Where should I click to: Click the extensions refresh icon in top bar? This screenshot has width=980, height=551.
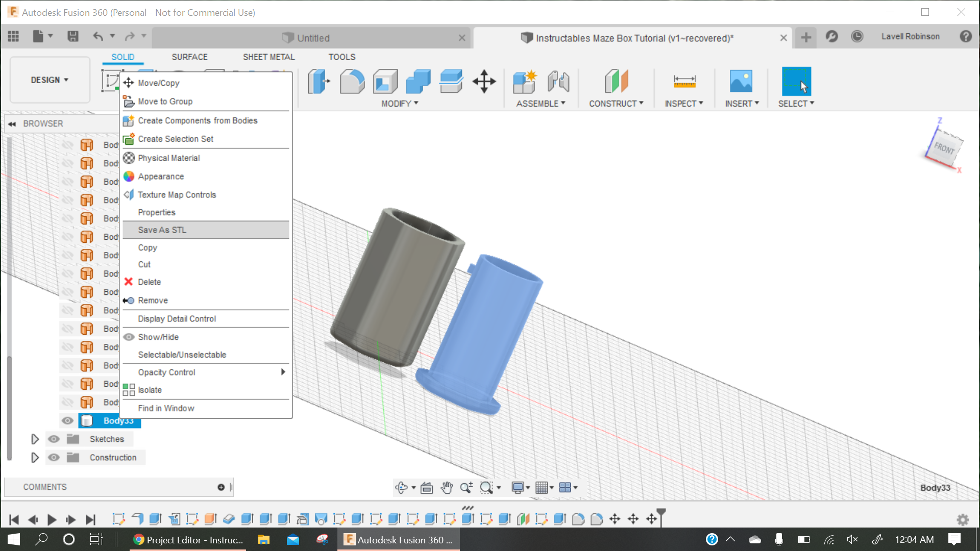[x=832, y=36]
